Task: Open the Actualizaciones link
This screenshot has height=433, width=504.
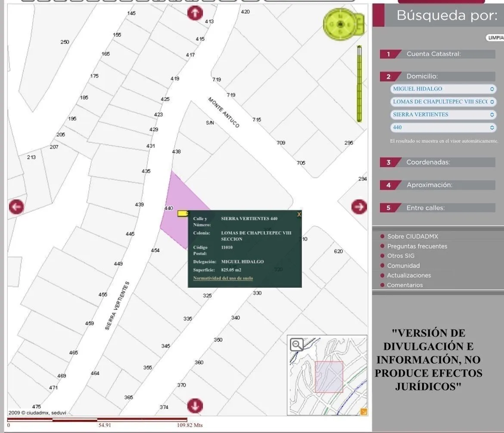Action: pyautogui.click(x=408, y=275)
